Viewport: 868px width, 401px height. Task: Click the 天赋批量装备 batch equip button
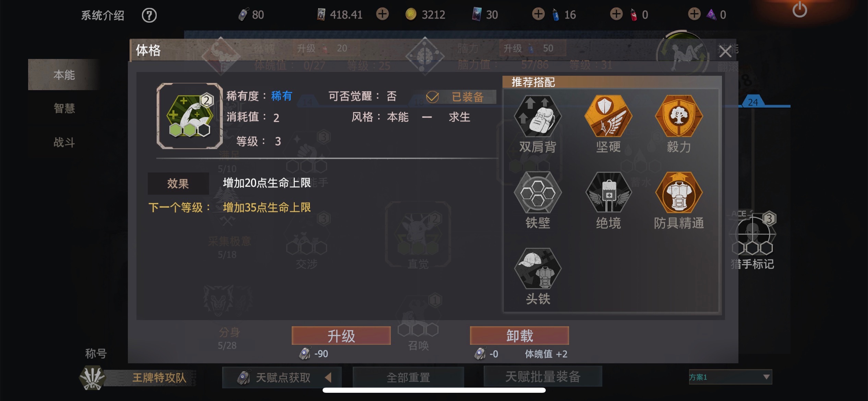(543, 377)
